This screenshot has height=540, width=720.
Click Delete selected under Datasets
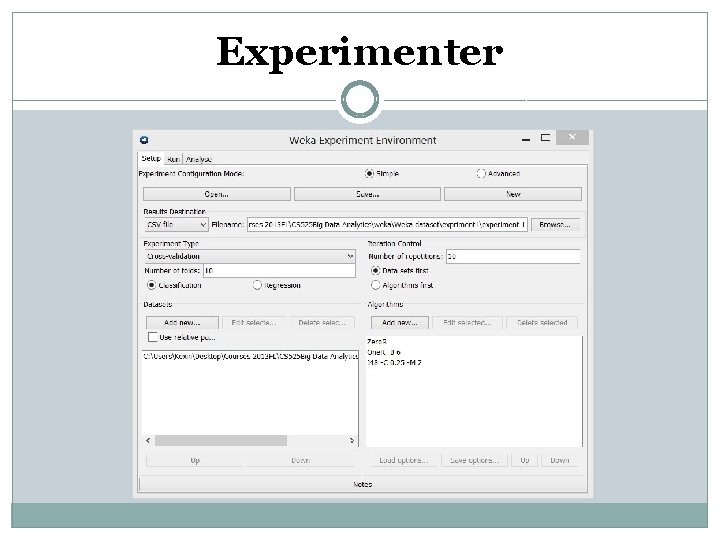322,323
